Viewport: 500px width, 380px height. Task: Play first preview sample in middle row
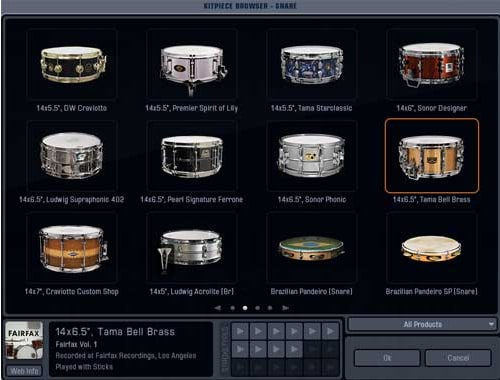tap(240, 349)
